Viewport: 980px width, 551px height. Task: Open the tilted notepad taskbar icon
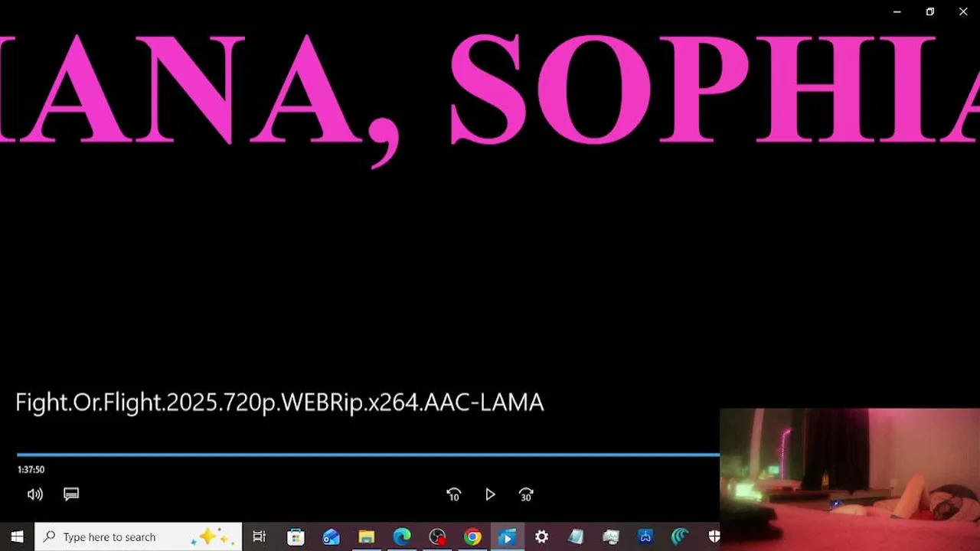(576, 536)
